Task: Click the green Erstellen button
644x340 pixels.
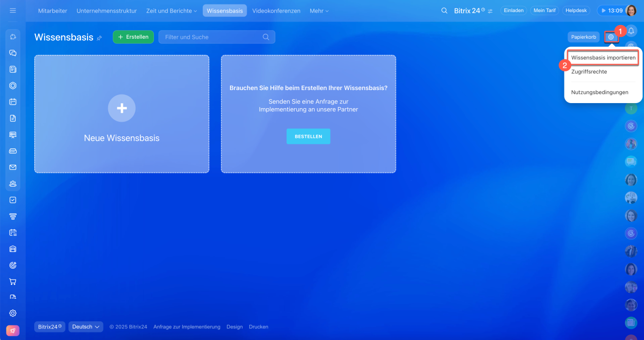Action: (x=133, y=37)
